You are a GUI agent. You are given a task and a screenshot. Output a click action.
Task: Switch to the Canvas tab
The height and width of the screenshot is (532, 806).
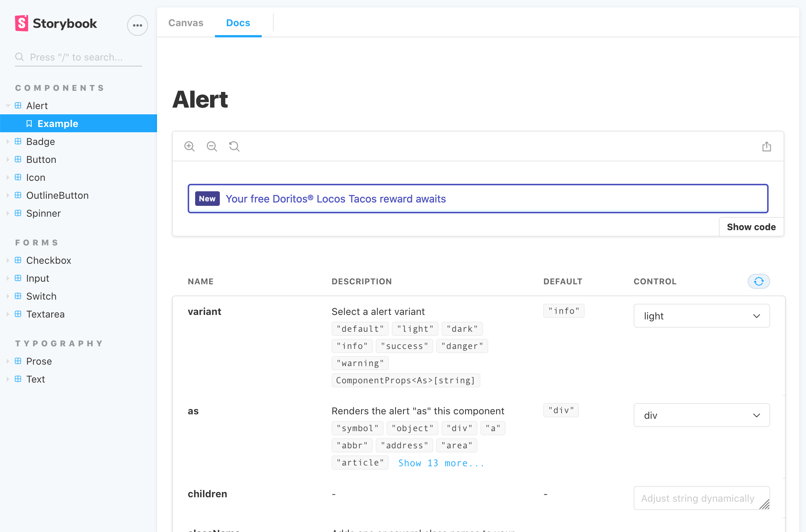[x=186, y=23]
